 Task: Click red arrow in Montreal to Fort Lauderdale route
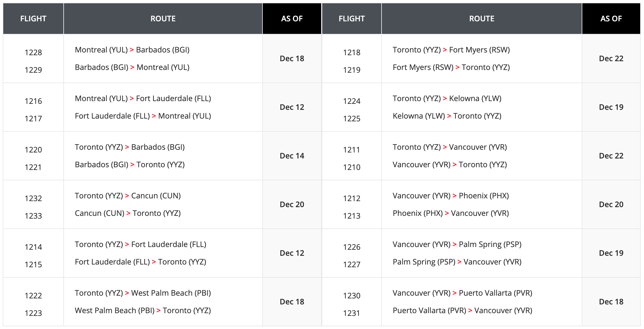(132, 99)
